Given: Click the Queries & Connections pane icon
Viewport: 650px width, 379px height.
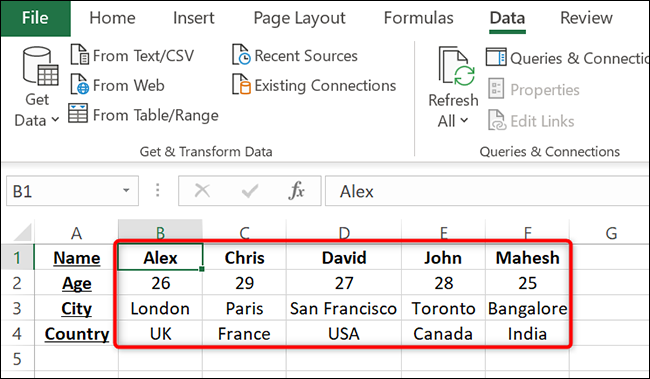Looking at the screenshot, I should point(496,57).
